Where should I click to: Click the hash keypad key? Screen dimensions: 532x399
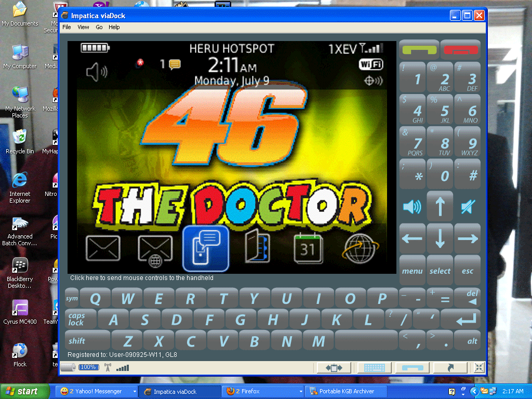[468, 174]
